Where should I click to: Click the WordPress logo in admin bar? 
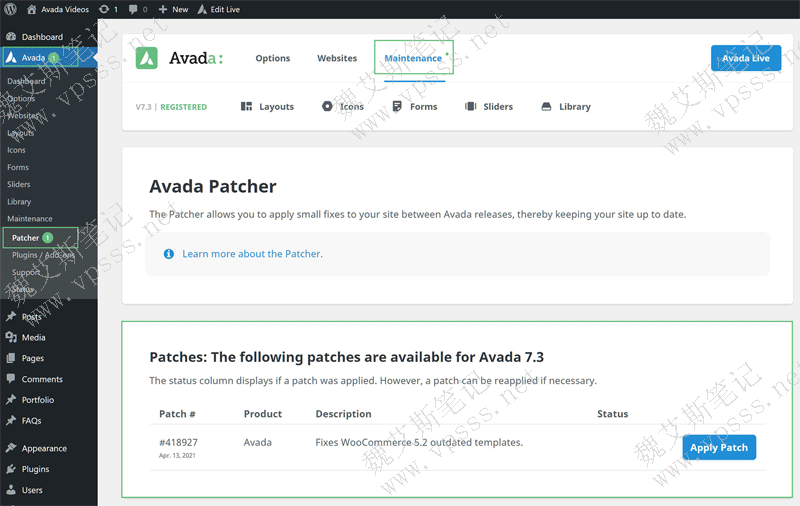11,9
